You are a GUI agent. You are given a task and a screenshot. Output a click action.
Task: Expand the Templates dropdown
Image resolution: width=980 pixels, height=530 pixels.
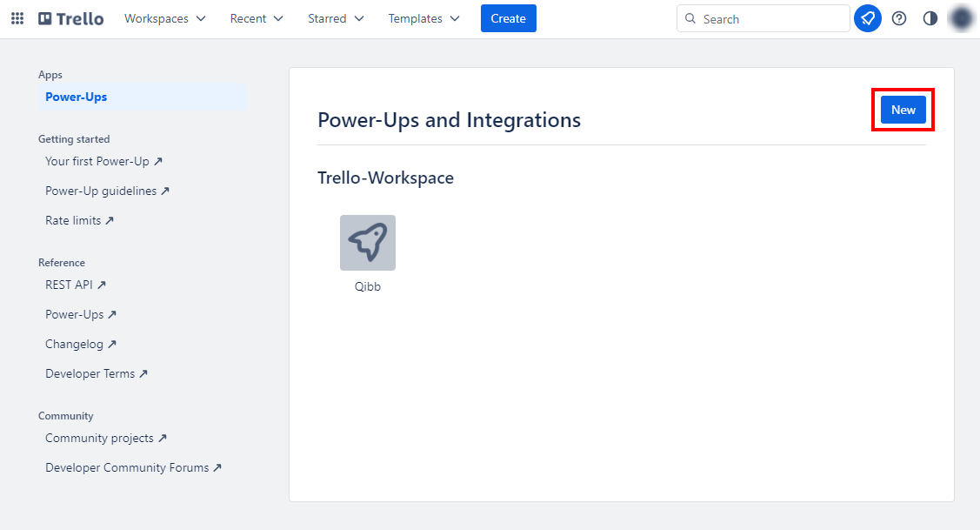coord(423,18)
